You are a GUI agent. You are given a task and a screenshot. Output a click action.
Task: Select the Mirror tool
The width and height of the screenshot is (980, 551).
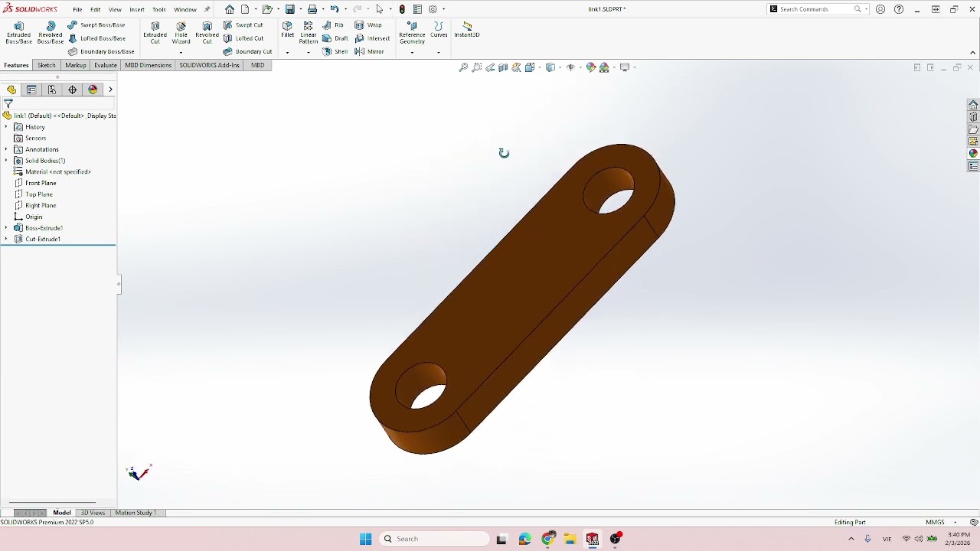pos(370,51)
